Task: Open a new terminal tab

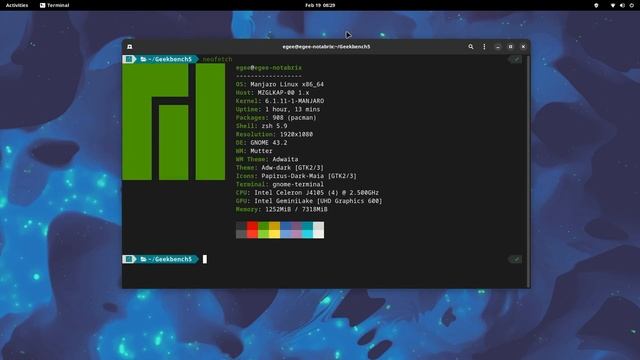Action: click(x=129, y=47)
